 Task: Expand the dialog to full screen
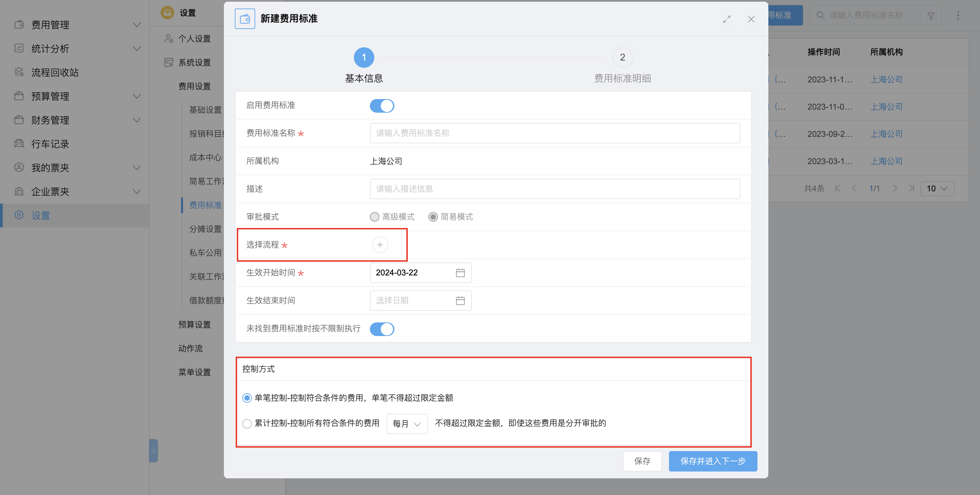point(726,19)
